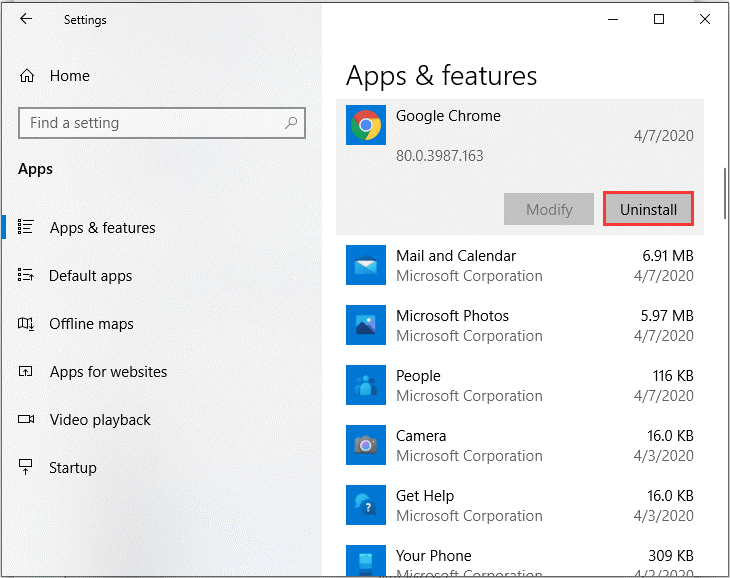Click the Google Chrome app icon
This screenshot has width=730, height=578.
(366, 126)
